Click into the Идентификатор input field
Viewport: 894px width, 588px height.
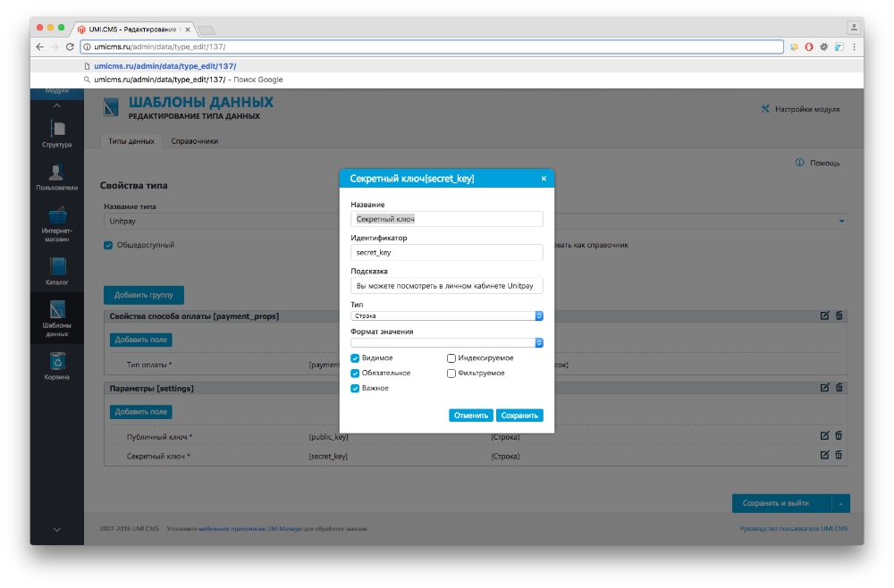tap(447, 253)
